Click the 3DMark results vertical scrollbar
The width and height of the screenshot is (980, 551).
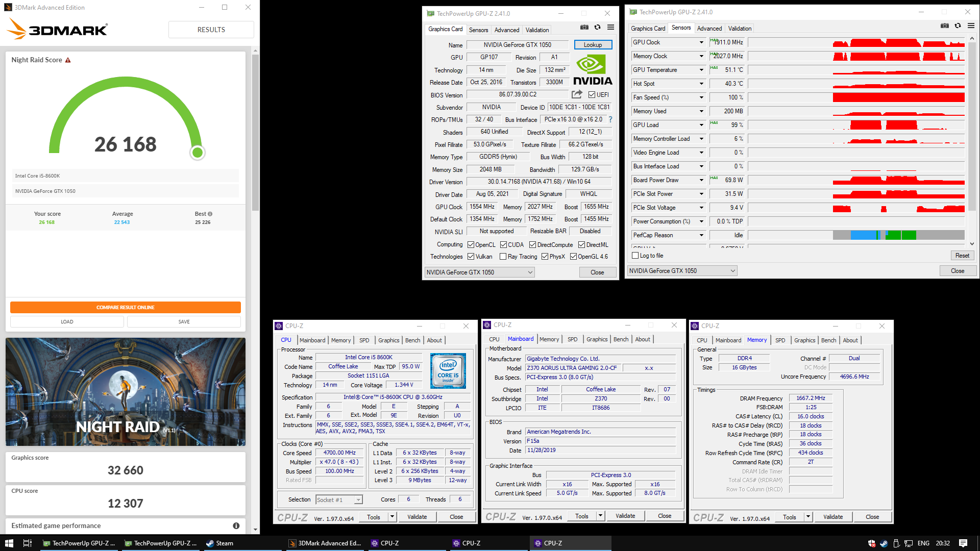coord(255,133)
